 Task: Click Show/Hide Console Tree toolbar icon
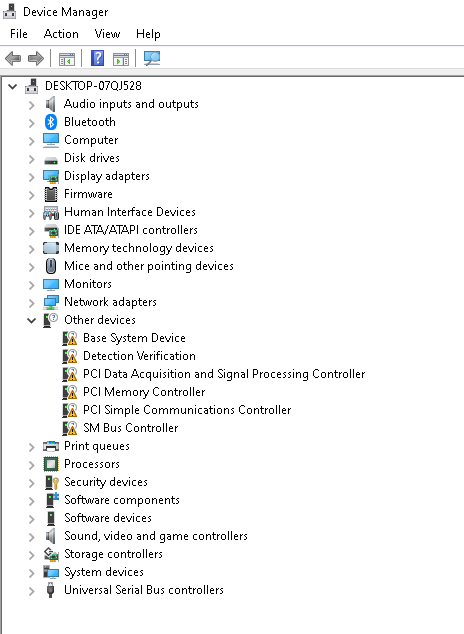click(x=67, y=59)
